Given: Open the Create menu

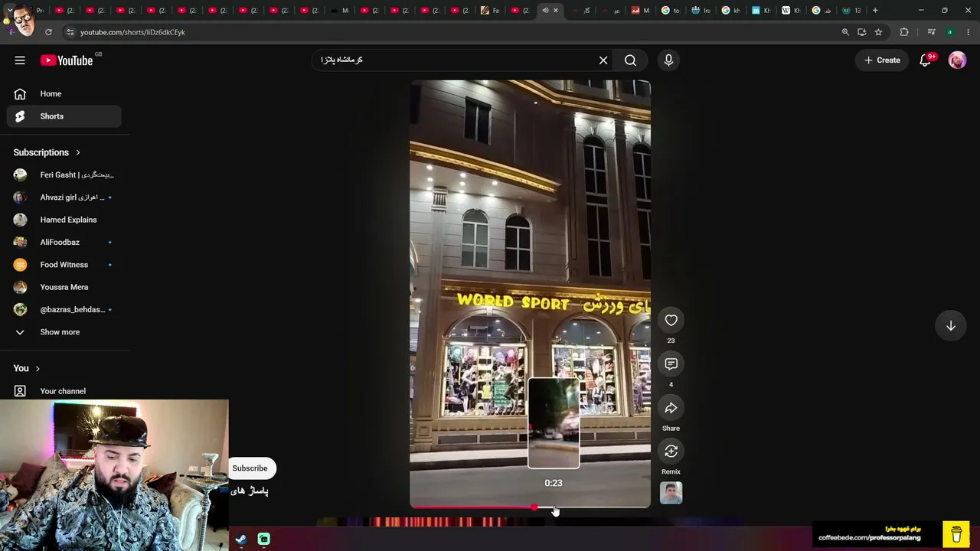Looking at the screenshot, I should point(882,60).
